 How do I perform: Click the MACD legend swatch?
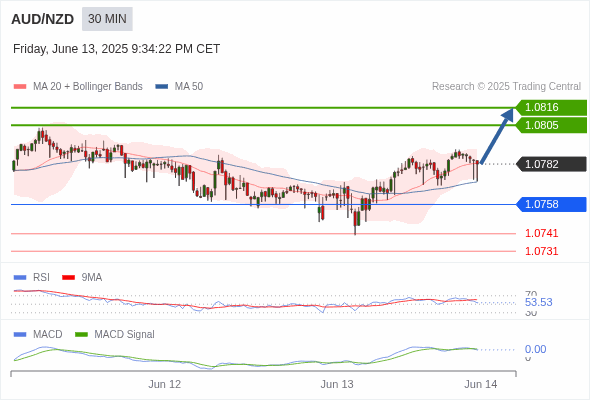pos(20,335)
